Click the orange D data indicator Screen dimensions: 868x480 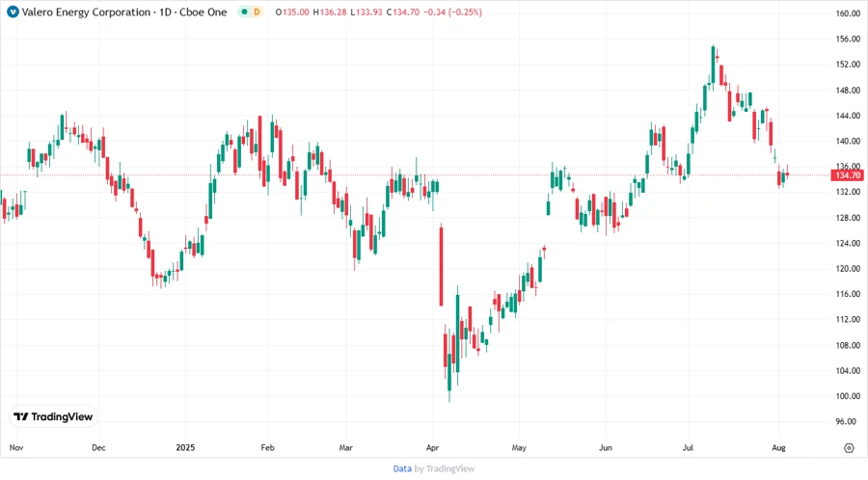[x=257, y=12]
